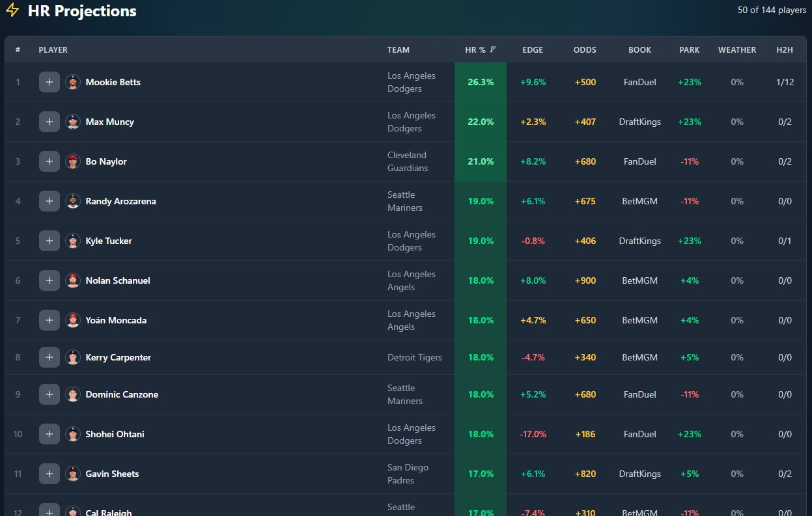Add Gavin Sheets with plus icon
The width and height of the screenshot is (812, 516).
(49, 474)
